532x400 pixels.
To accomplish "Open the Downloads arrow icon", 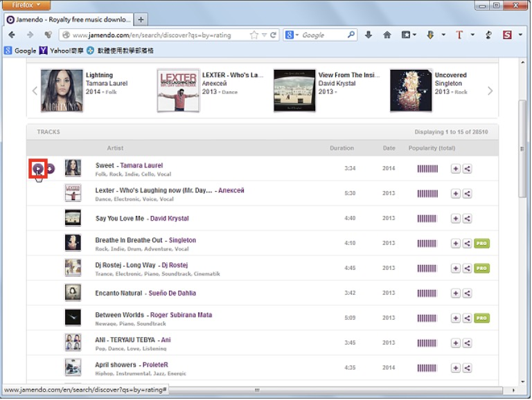I will coord(369,35).
